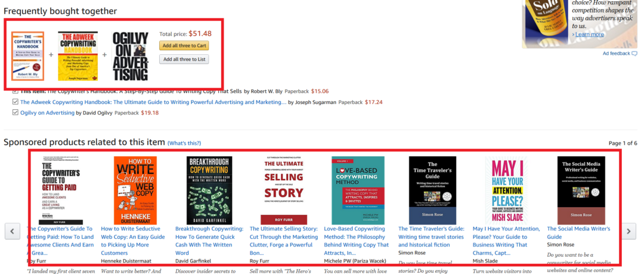Uncheck Adweek Copywriting Handbook checkbox
The image size is (644, 274).
tap(15, 101)
